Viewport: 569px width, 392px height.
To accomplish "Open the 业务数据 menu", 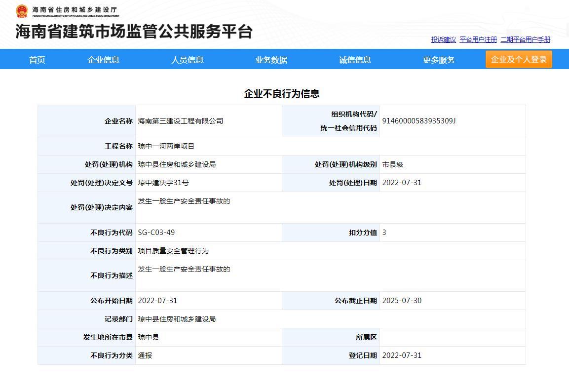I will 271,60.
